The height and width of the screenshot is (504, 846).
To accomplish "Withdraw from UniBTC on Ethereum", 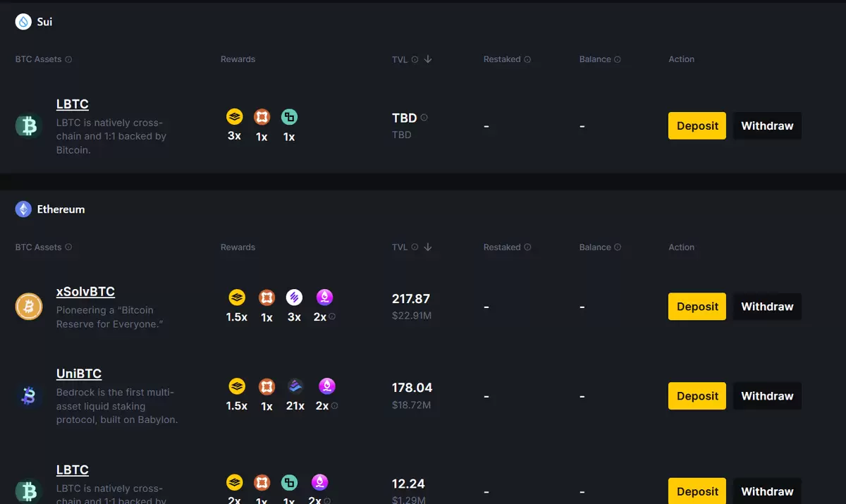I will click(767, 396).
